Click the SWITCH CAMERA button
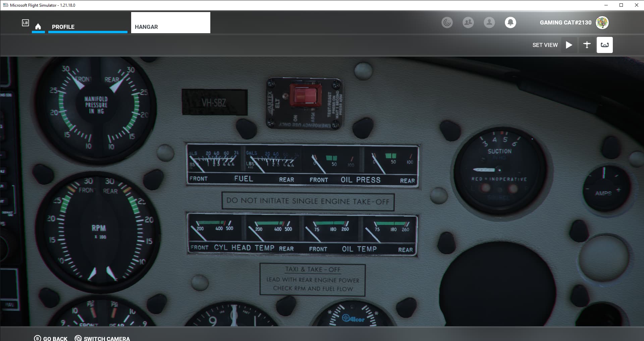 tap(102, 338)
